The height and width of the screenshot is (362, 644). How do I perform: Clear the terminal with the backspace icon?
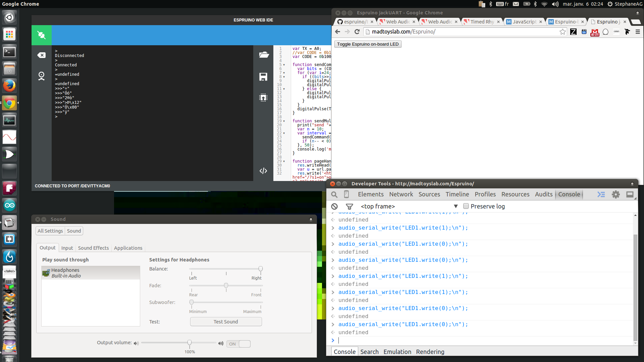[x=41, y=55]
